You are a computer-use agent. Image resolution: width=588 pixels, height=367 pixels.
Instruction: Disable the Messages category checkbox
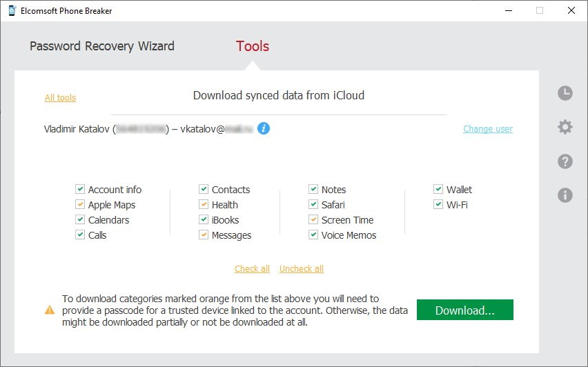[204, 235]
